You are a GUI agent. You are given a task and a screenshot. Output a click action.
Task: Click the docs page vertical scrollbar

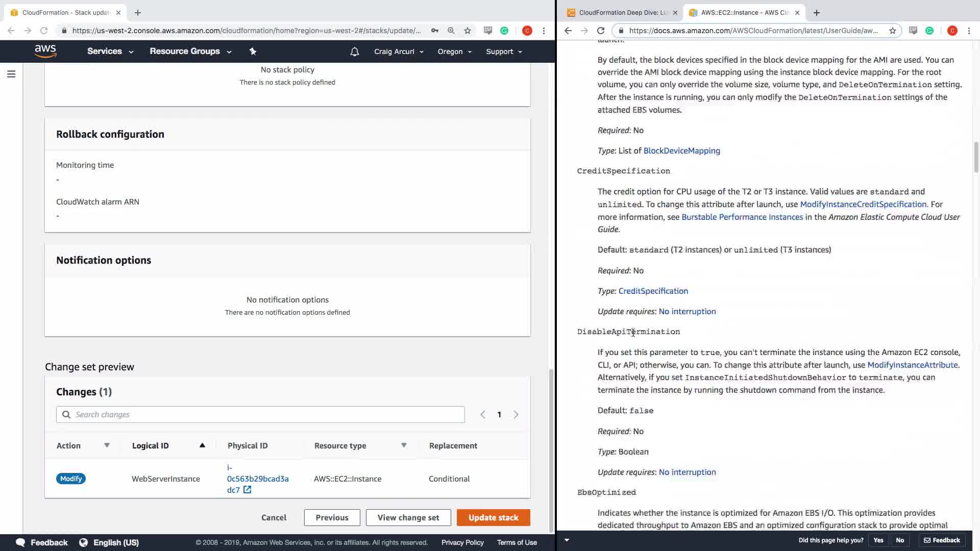[x=976, y=157]
